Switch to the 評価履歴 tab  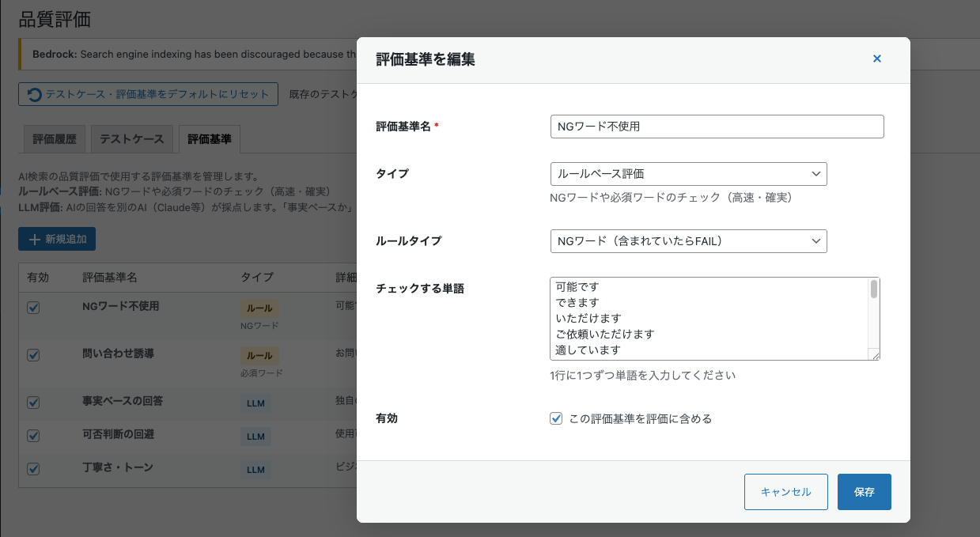tap(55, 139)
